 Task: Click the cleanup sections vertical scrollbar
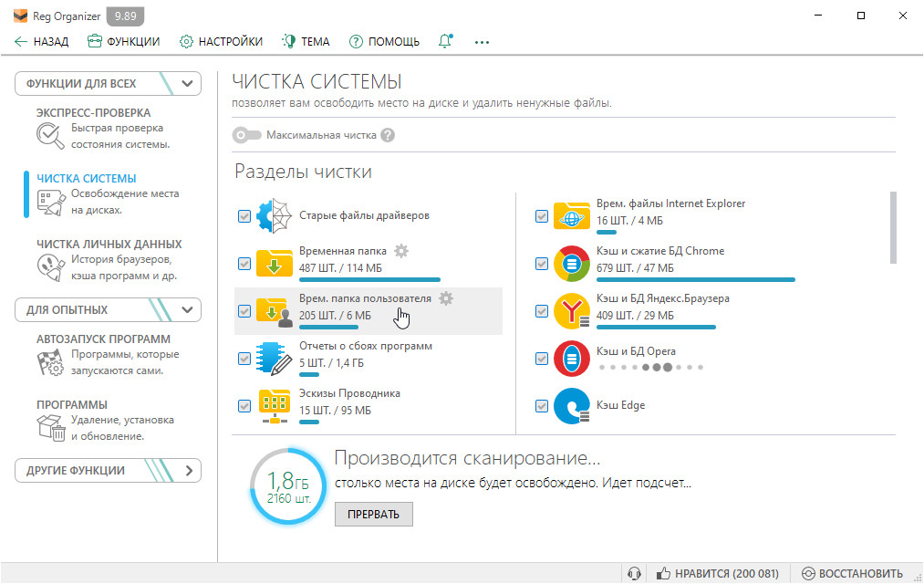[892, 228]
